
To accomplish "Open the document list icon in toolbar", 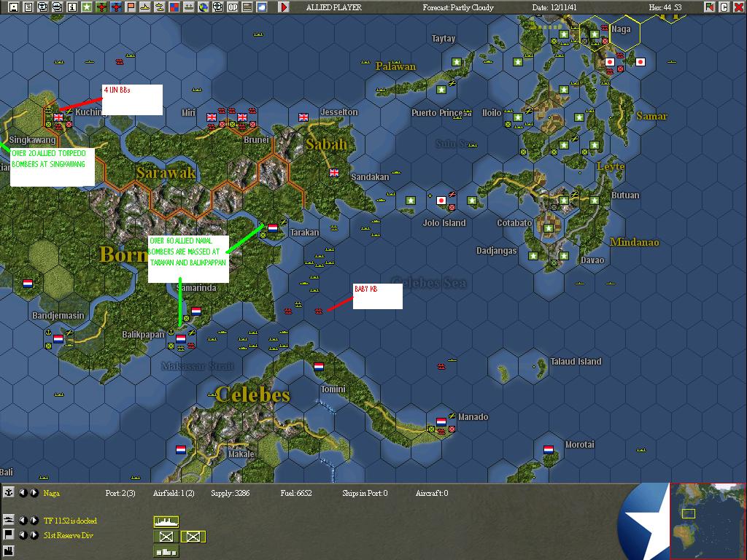I will click(x=28, y=7).
